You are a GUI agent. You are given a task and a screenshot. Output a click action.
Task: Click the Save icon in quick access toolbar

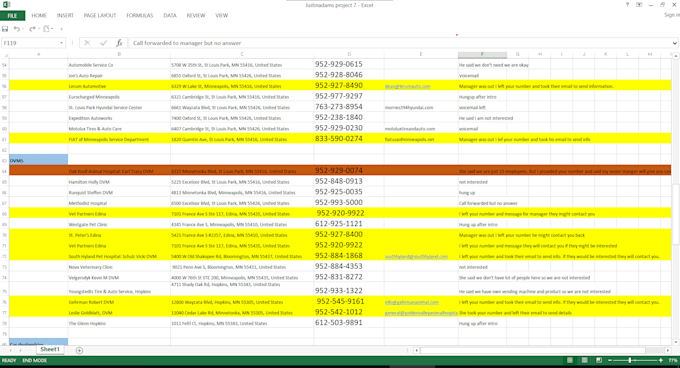(5, 29)
